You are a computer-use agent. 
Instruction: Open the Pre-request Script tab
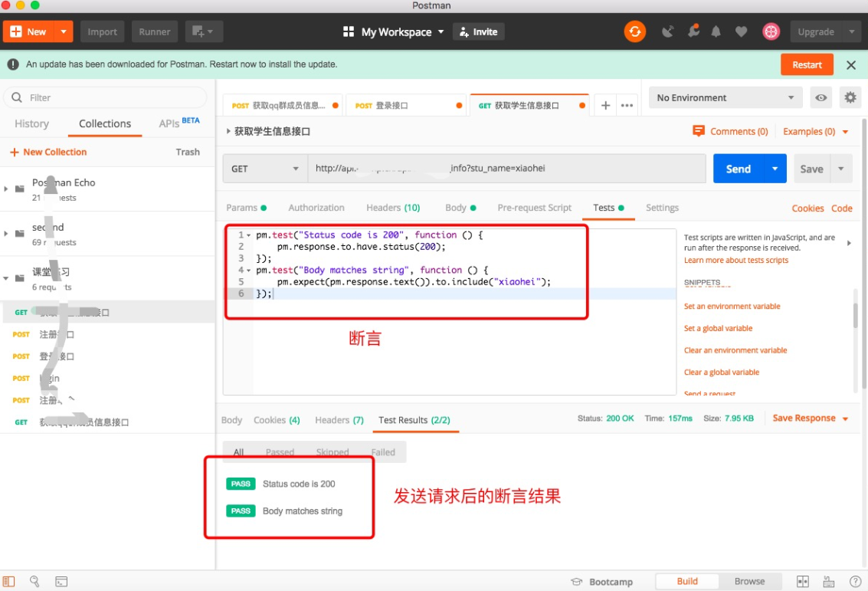(x=534, y=208)
